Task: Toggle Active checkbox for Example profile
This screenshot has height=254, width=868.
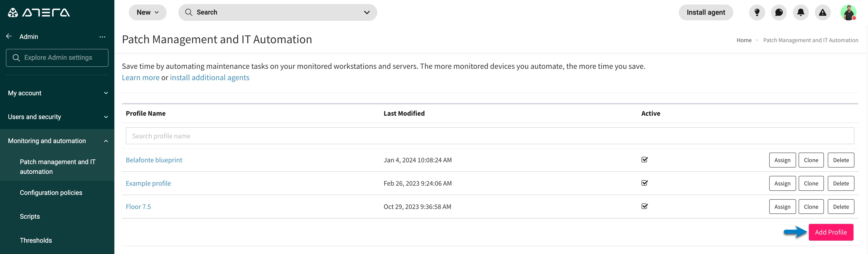Action: coord(644,183)
